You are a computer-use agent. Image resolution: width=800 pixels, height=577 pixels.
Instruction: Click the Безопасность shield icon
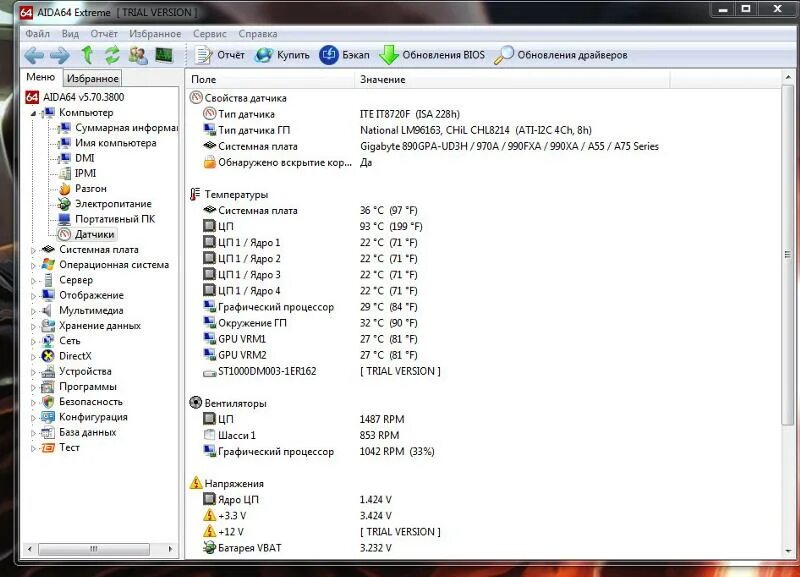(x=48, y=402)
